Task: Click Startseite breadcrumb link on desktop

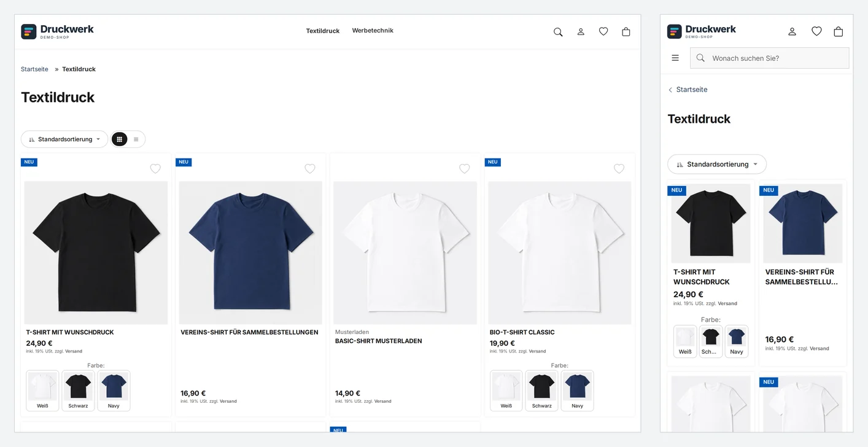Action: [x=34, y=69]
